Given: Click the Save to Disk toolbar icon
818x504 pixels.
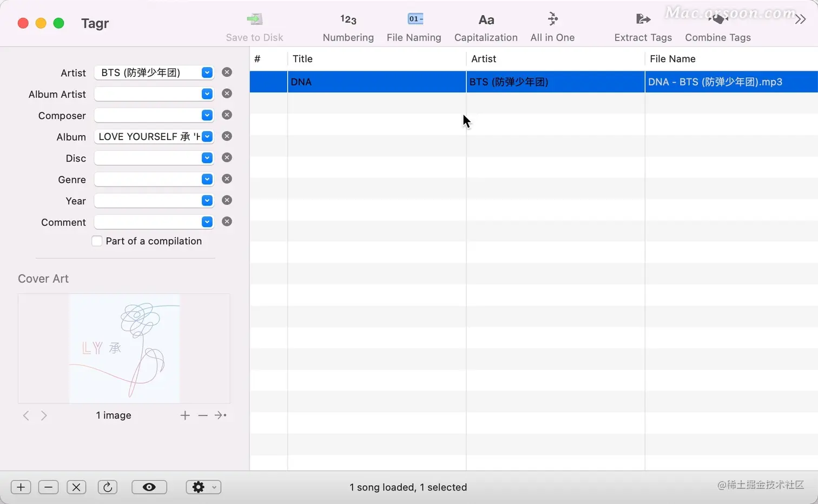Looking at the screenshot, I should pos(254,20).
